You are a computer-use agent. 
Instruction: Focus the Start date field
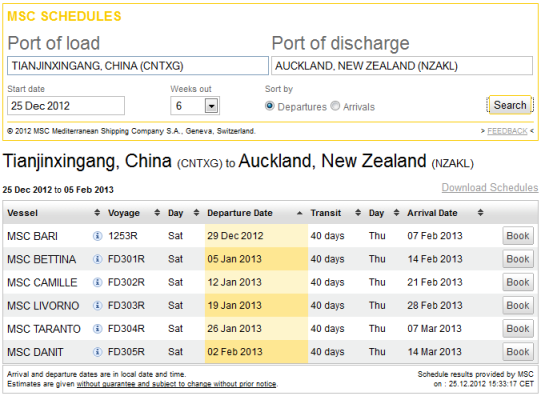tap(66, 106)
